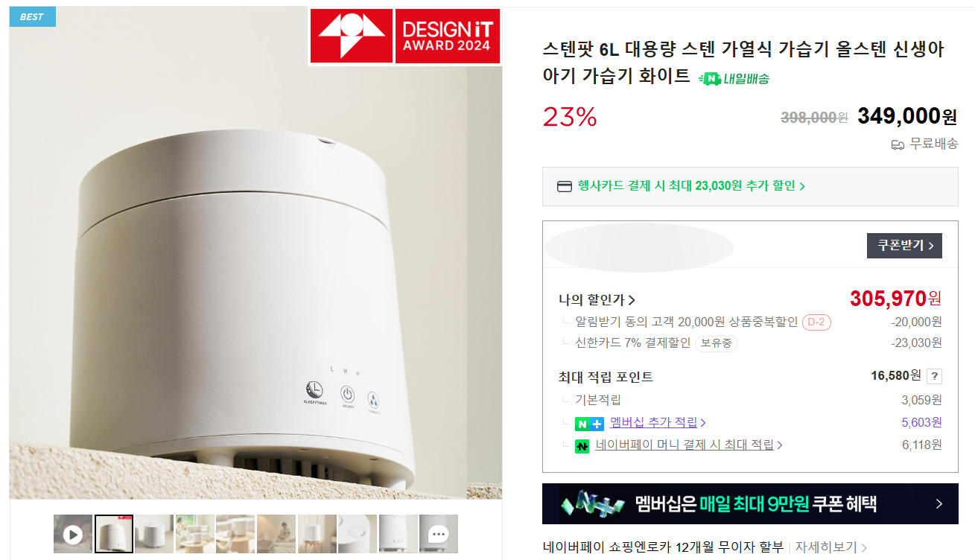Open the 멤버십 추가 적립 link

pyautogui.click(x=658, y=422)
